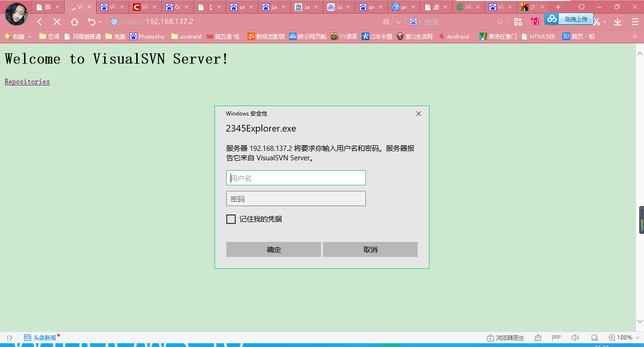Open the 果壳任意门 bookmark
This screenshot has width=644, height=347.
click(498, 36)
